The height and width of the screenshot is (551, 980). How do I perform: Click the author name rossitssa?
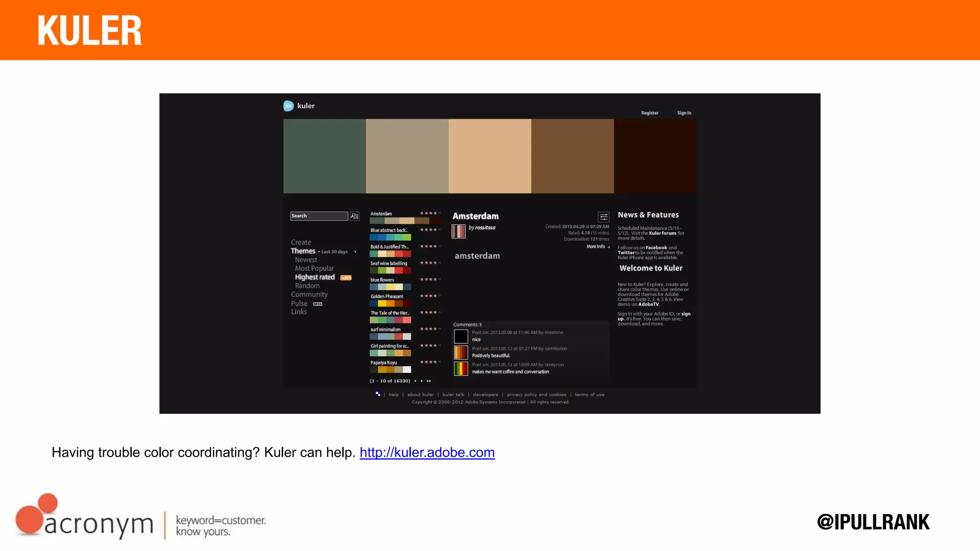pyautogui.click(x=485, y=227)
